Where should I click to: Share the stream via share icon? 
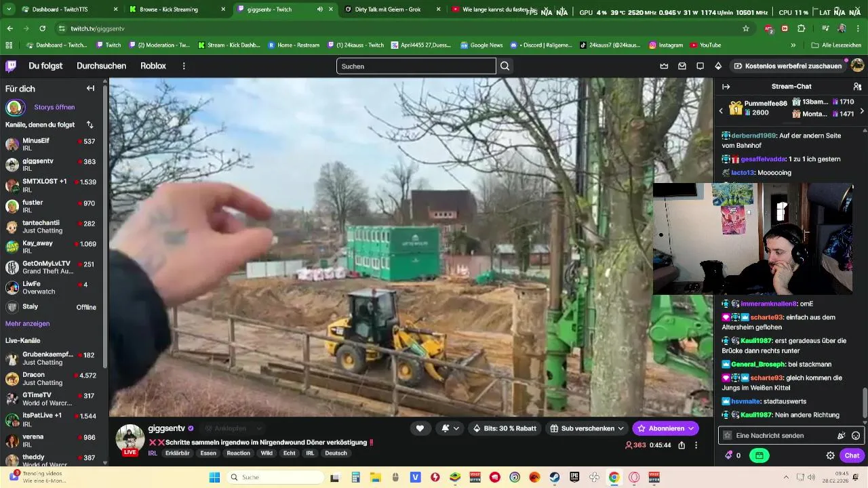pos(682,445)
